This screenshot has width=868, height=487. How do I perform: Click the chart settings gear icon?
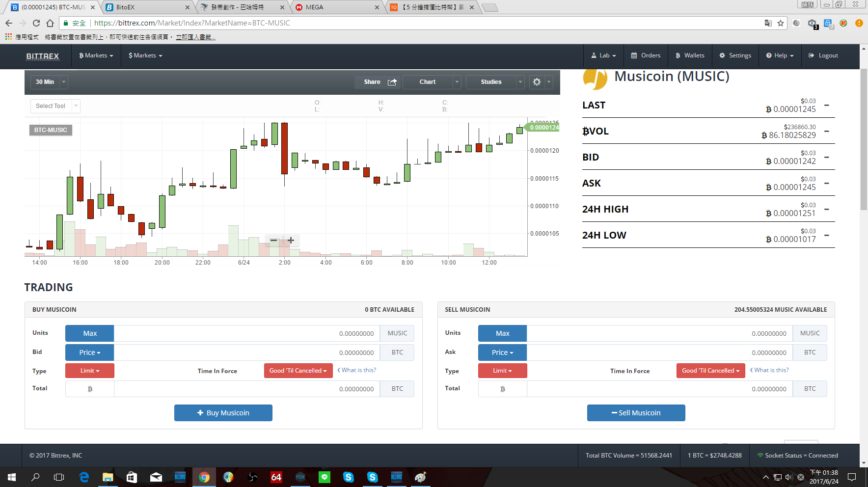point(537,82)
